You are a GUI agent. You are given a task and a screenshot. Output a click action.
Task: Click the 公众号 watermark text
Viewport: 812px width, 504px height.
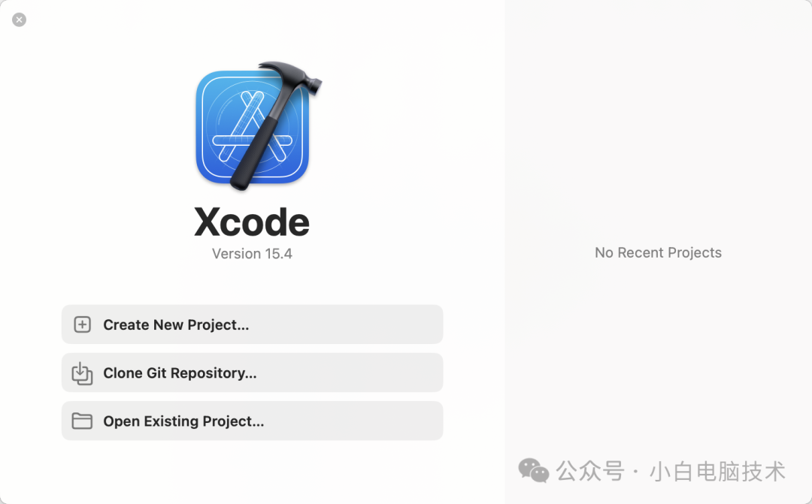pyautogui.click(x=590, y=472)
